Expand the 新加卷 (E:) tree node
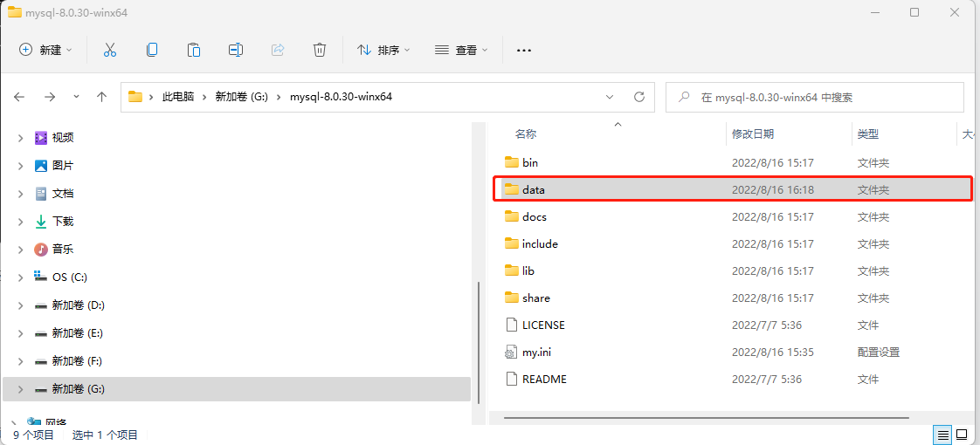The image size is (980, 445). [x=21, y=333]
